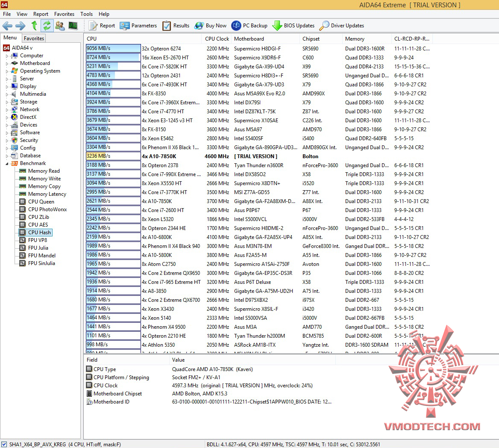Click the Report toolbar button
499x448 pixels.
click(102, 26)
